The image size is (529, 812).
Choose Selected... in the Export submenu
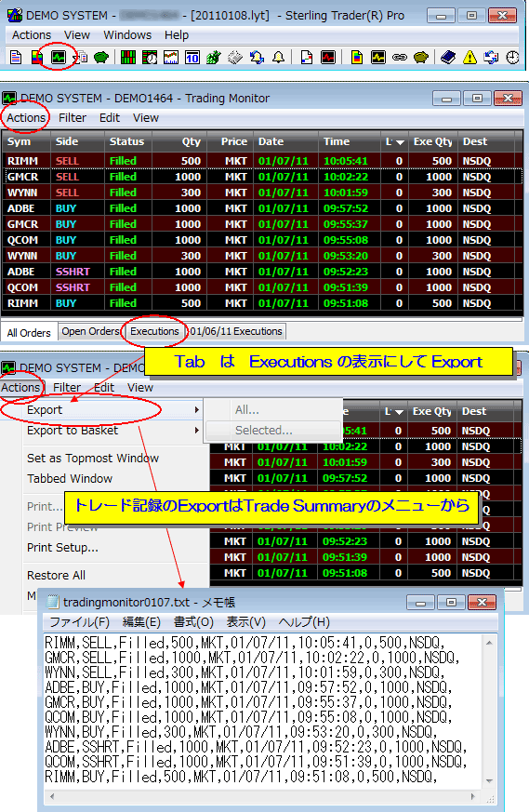[x=264, y=431]
